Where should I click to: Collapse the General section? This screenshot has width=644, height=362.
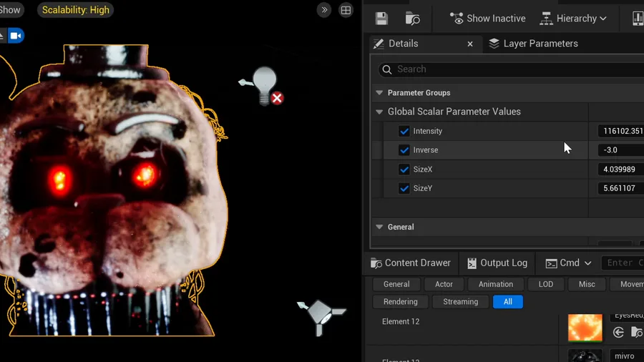379,227
